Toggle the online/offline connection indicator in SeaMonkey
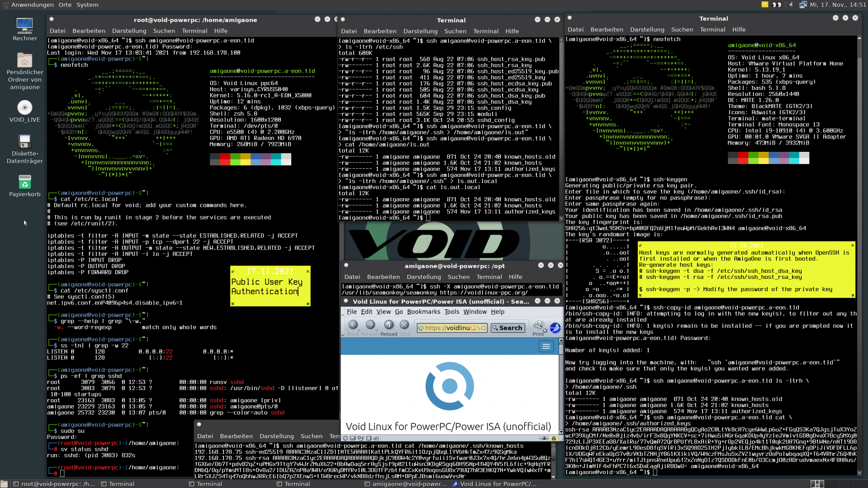868x488 pixels. [544, 438]
